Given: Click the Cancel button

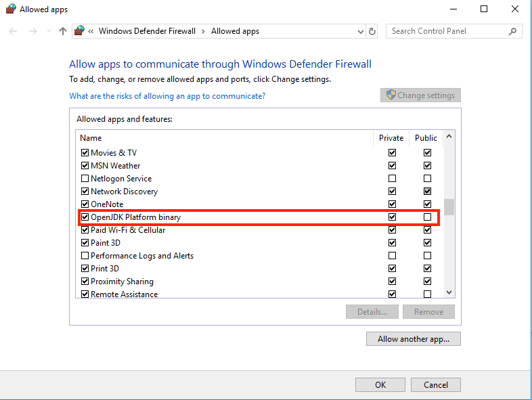Looking at the screenshot, I should coord(436,384).
